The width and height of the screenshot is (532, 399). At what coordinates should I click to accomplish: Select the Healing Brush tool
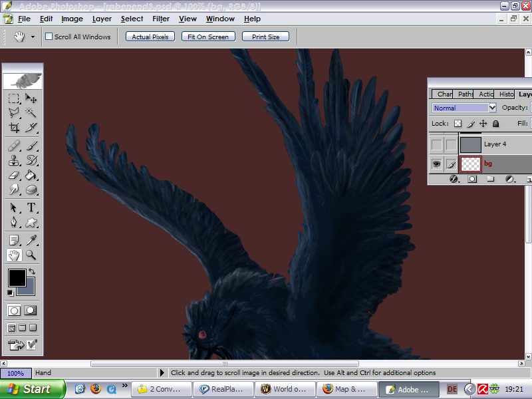pos(13,146)
